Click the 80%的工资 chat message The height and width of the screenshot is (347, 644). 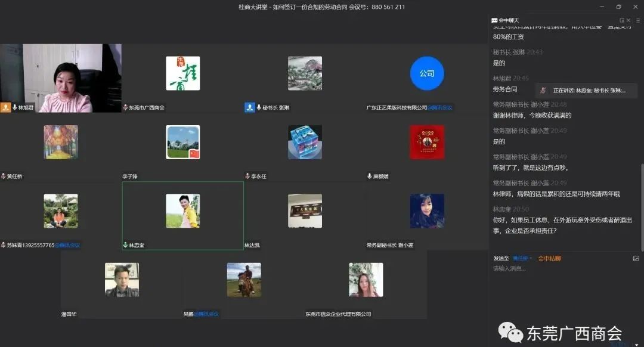click(x=508, y=36)
